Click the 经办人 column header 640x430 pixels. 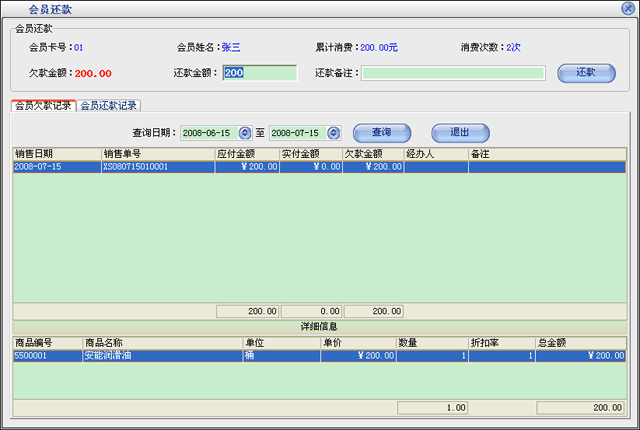tap(435, 154)
